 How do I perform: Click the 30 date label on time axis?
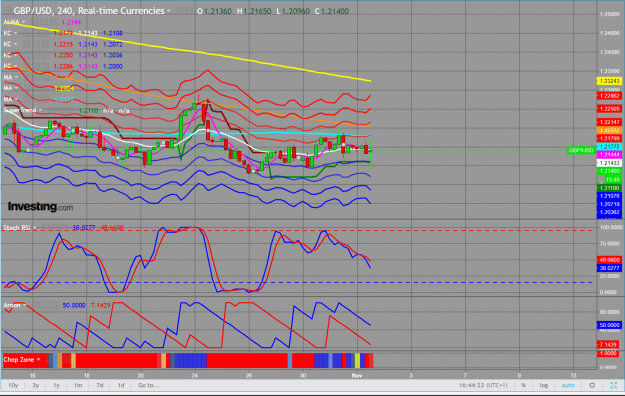coord(303,376)
